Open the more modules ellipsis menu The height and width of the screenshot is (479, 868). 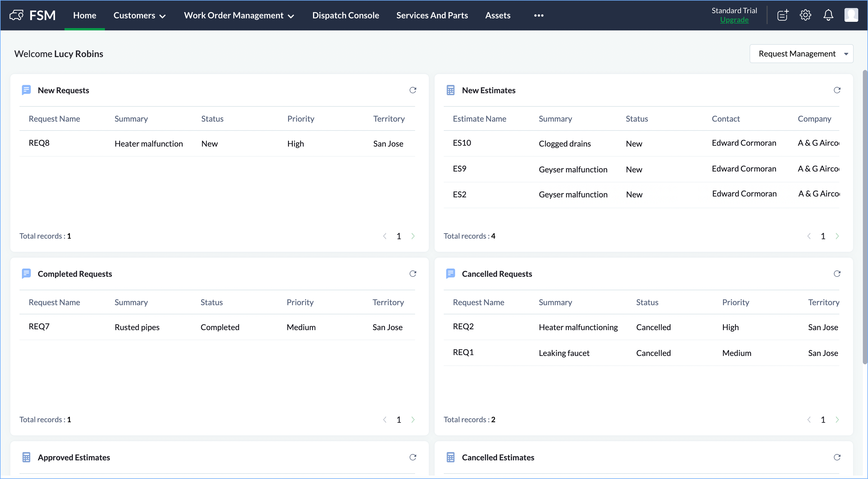coord(538,15)
